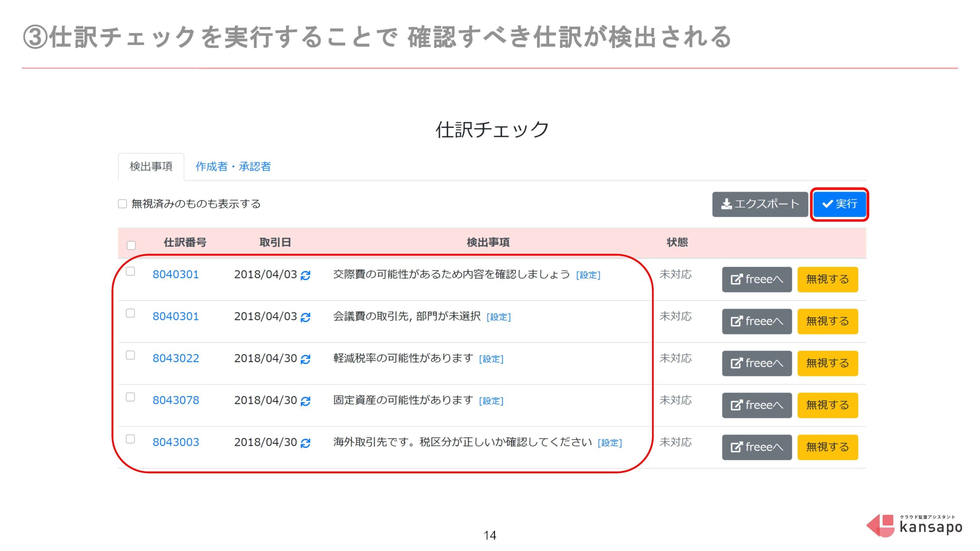This screenshot has height=551, width=980.
Task: Click the 仕訳番号 column header
Action: pyautogui.click(x=185, y=242)
